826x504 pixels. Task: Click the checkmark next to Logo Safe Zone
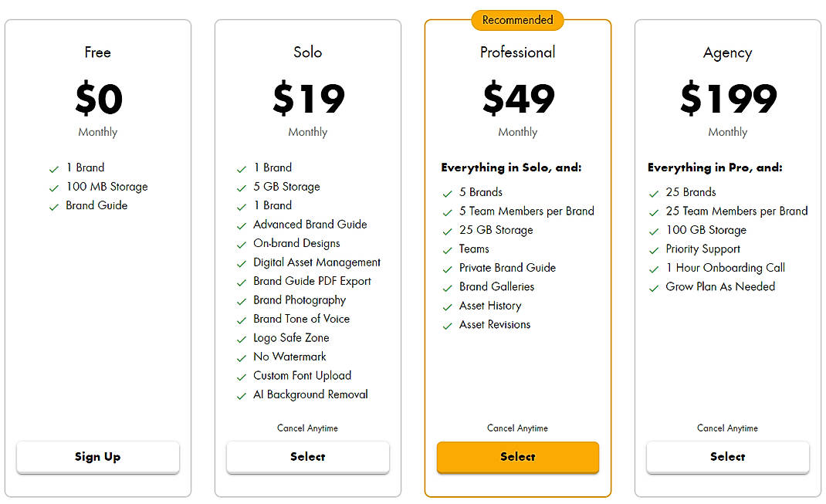coord(241,338)
